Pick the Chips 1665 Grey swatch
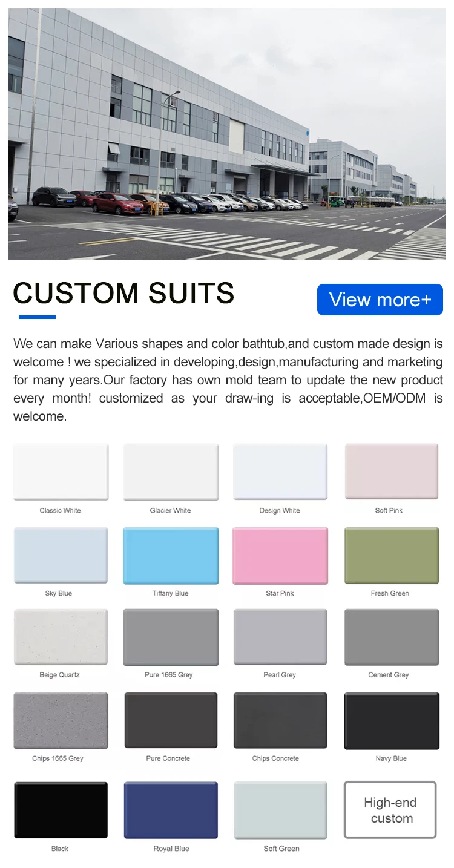Screen dimensions: 454x868 coord(61,720)
